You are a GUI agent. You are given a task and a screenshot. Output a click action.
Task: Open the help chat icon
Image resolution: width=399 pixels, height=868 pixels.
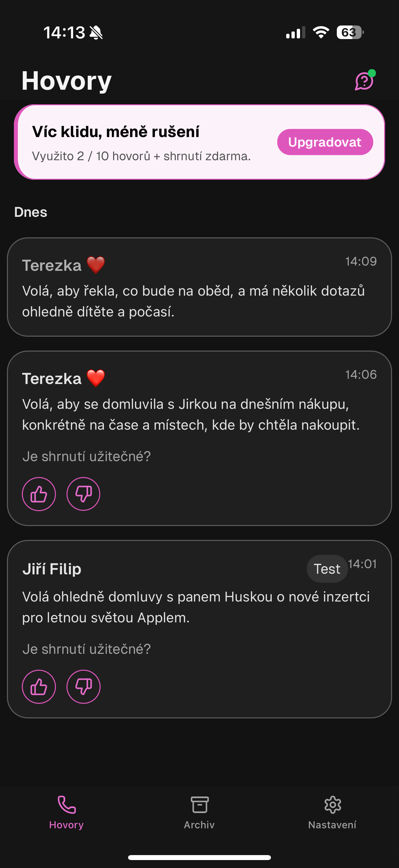(x=364, y=81)
